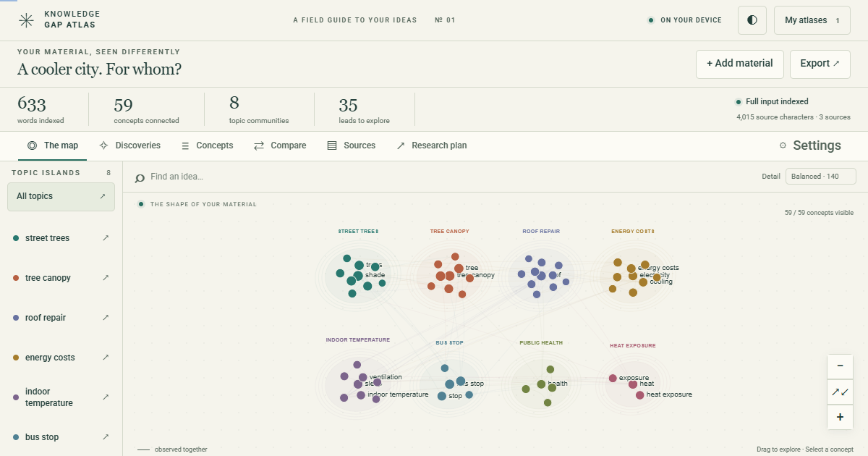Select the INDOOR TEMPERATURE cluster label

tap(358, 340)
